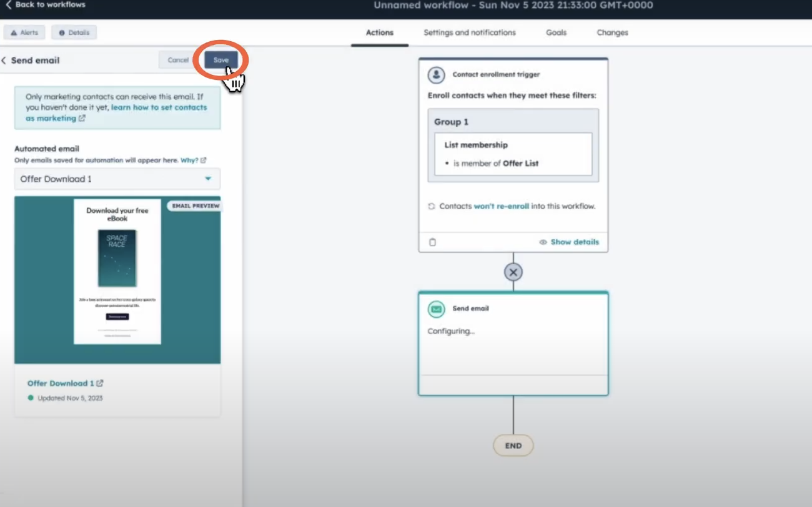The width and height of the screenshot is (812, 507).
Task: Click the Updated Nov 5, 2023 status
Action: (x=65, y=398)
